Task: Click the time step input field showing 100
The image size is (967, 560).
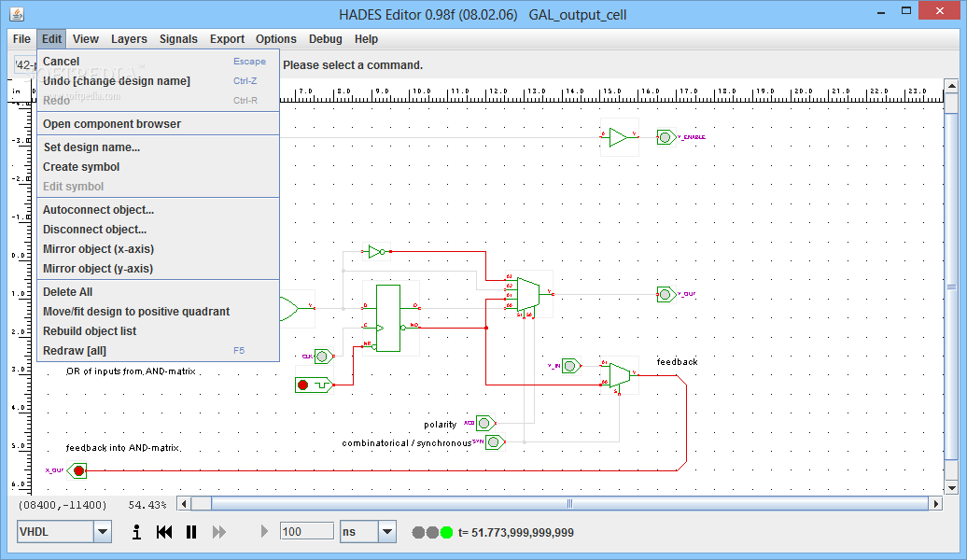Action: click(306, 532)
